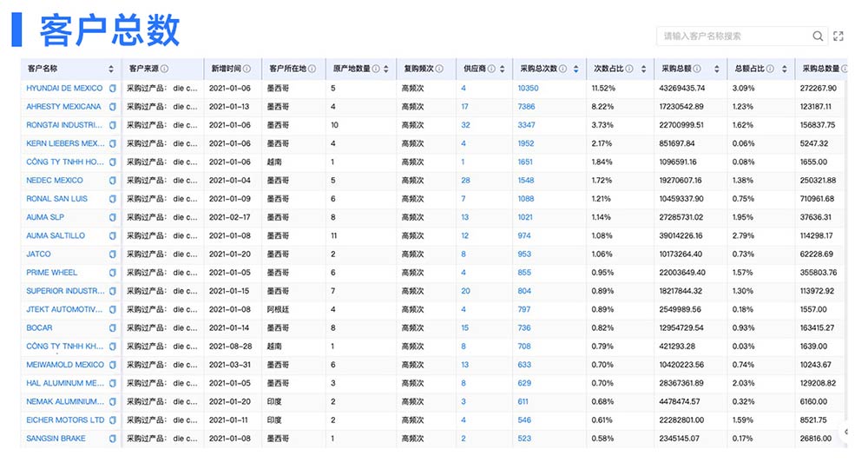The width and height of the screenshot is (868, 469).
Task: Info icon beside 复购频次 header
Action: point(439,69)
